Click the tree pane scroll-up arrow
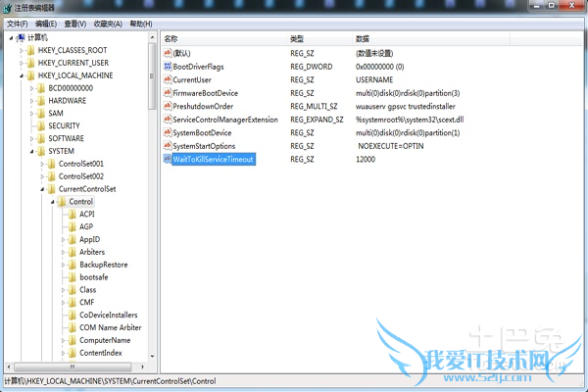 click(x=152, y=37)
